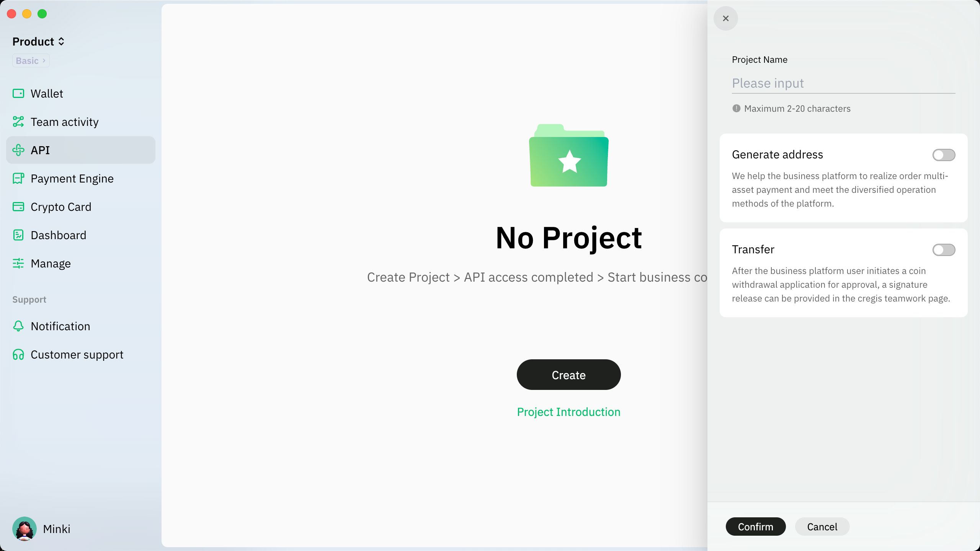
Task: Close the side panel with X
Action: point(725,18)
